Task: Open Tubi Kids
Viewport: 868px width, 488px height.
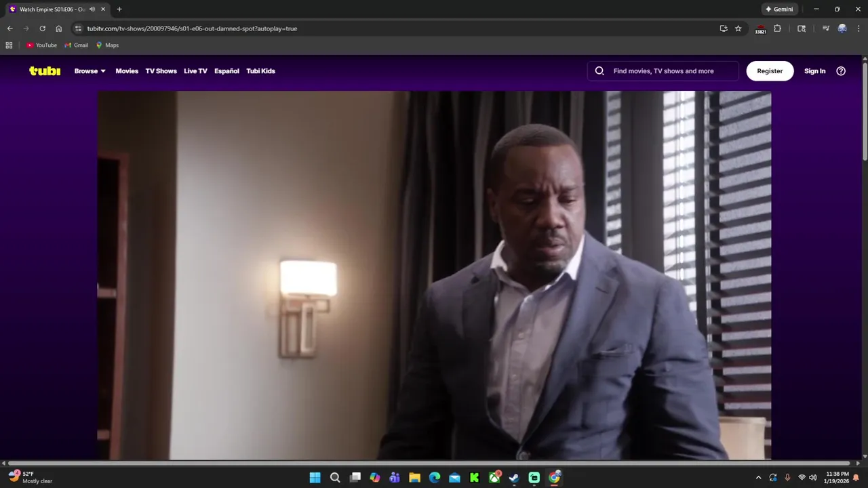Action: [x=260, y=71]
